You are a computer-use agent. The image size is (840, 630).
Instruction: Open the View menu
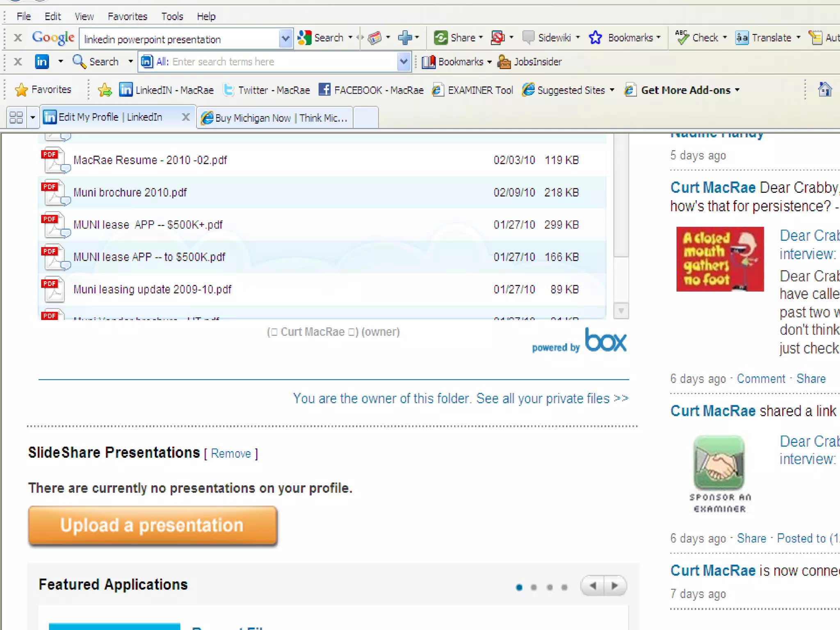[x=84, y=16]
